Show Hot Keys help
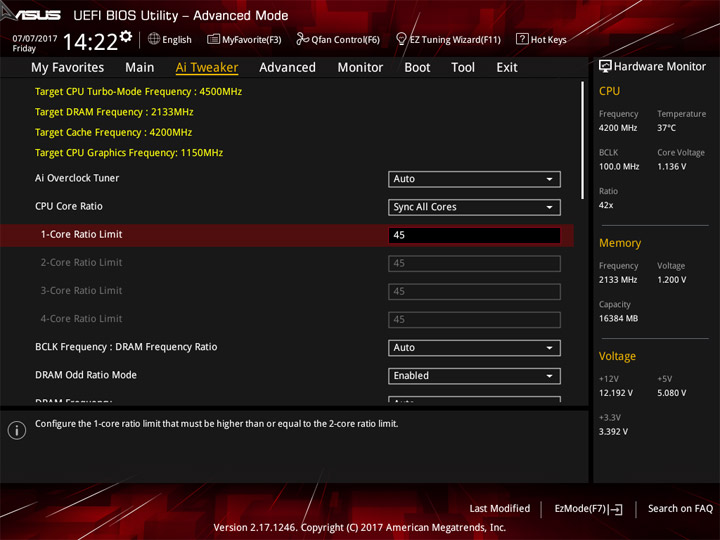This screenshot has height=540, width=720. point(549,39)
